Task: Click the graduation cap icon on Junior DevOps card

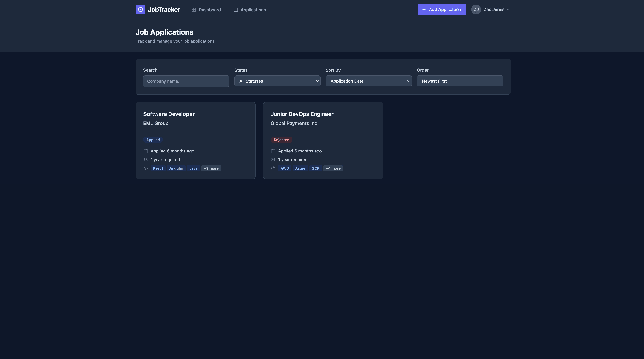Action: [273, 160]
